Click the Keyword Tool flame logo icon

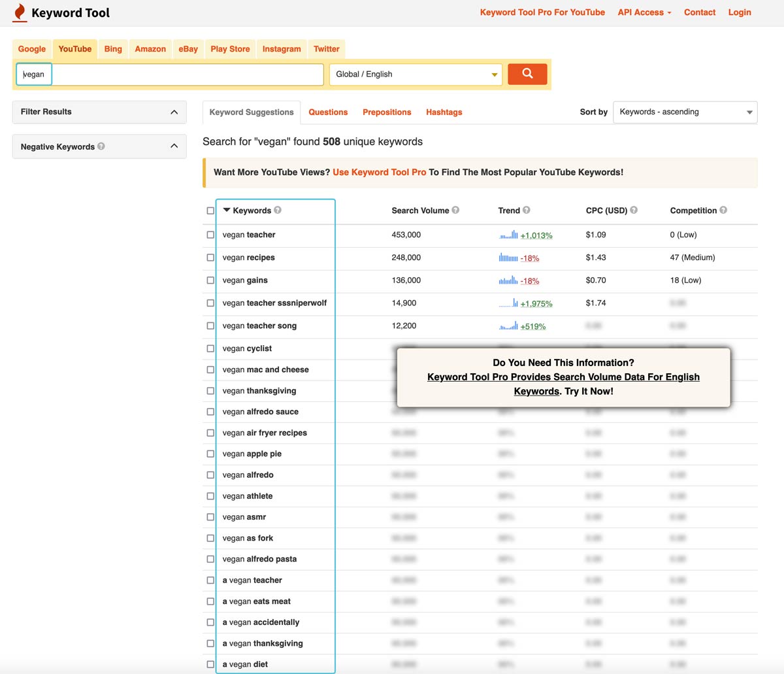[20, 12]
